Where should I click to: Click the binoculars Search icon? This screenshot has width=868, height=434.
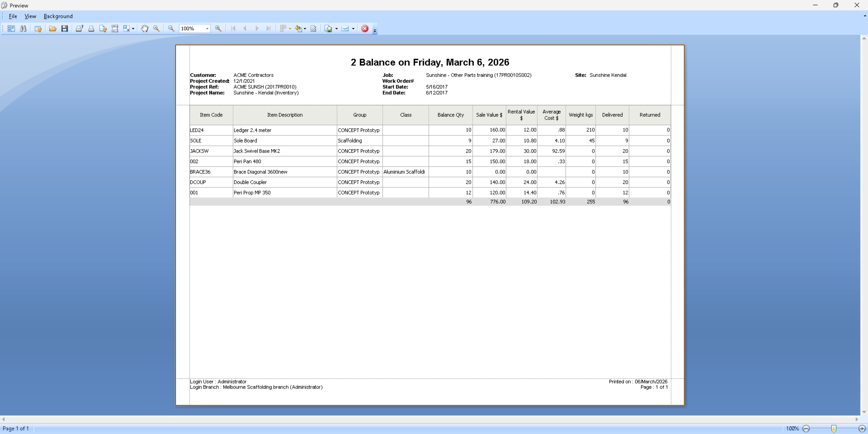[23, 28]
